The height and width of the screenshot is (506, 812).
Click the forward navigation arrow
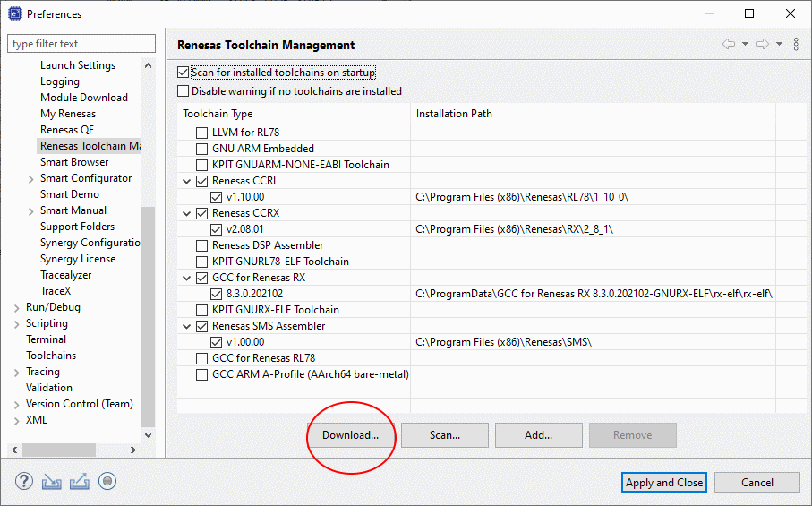(762, 45)
